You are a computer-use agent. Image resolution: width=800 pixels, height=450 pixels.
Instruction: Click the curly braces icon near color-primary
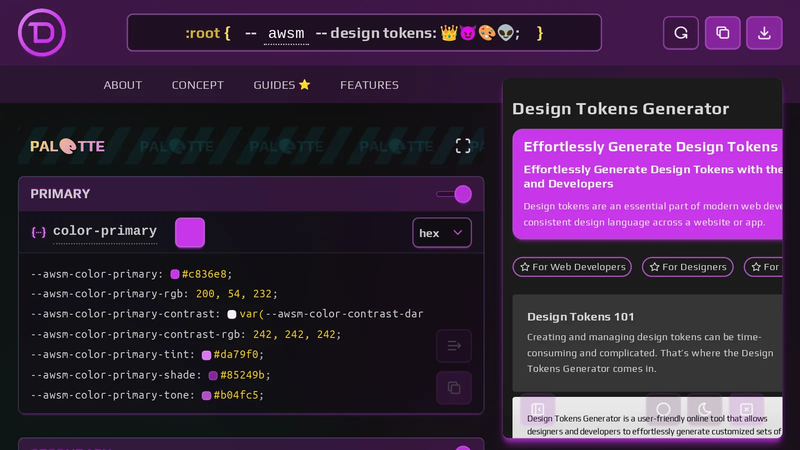[39, 232]
